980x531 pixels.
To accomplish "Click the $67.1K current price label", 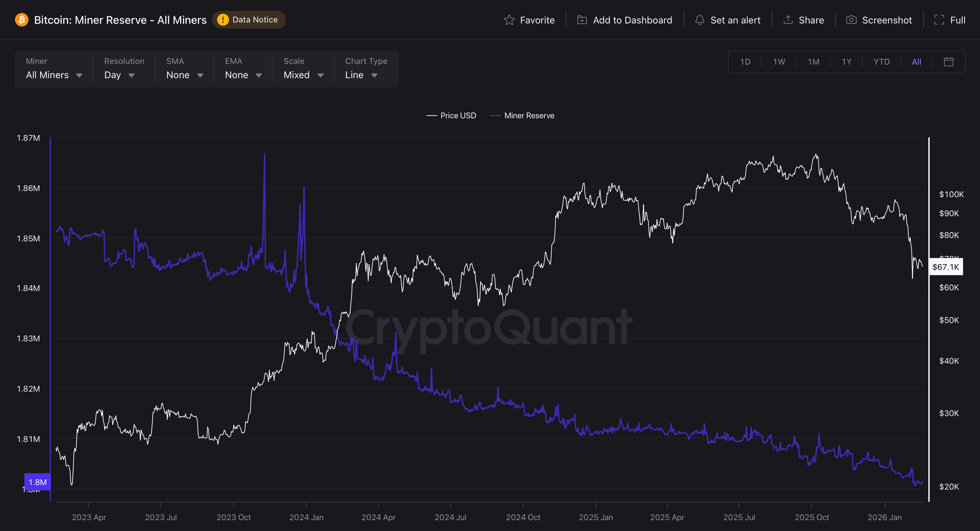I will 946,267.
